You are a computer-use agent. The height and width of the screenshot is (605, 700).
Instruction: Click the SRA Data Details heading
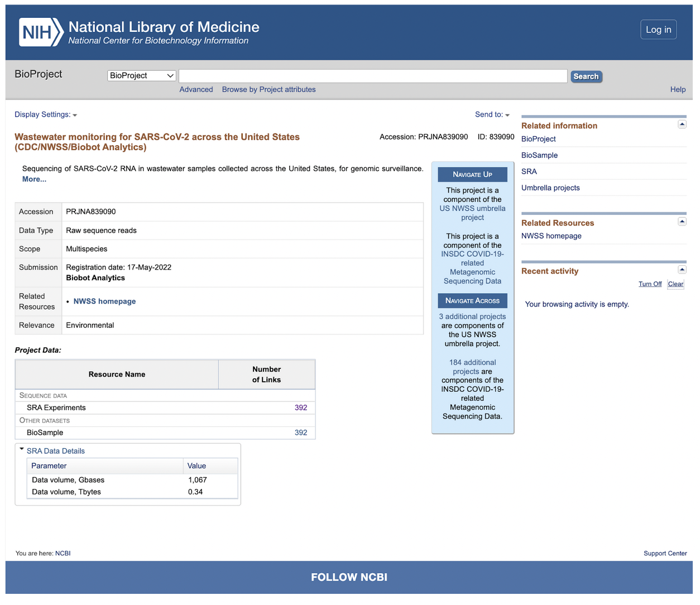56,451
